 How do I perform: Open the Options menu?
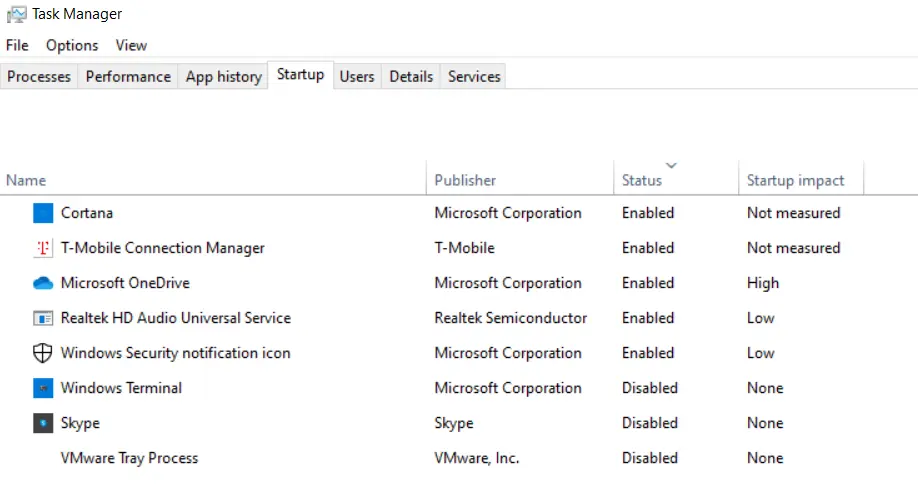72,46
